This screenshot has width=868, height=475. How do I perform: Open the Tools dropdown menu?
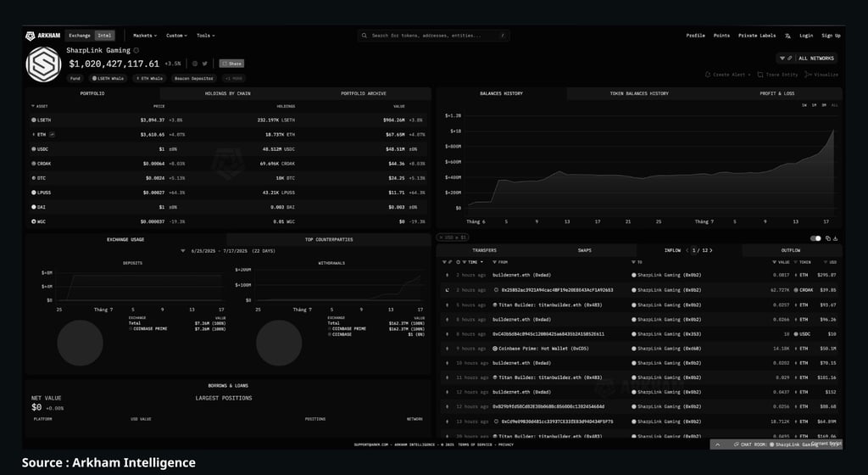coord(205,36)
